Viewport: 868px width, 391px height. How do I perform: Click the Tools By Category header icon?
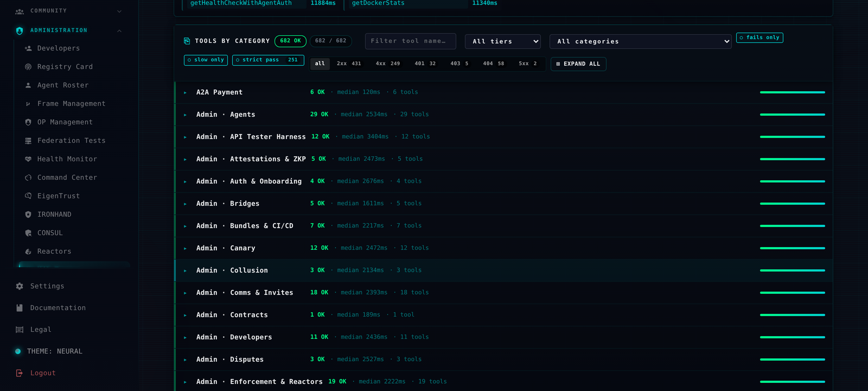187,41
